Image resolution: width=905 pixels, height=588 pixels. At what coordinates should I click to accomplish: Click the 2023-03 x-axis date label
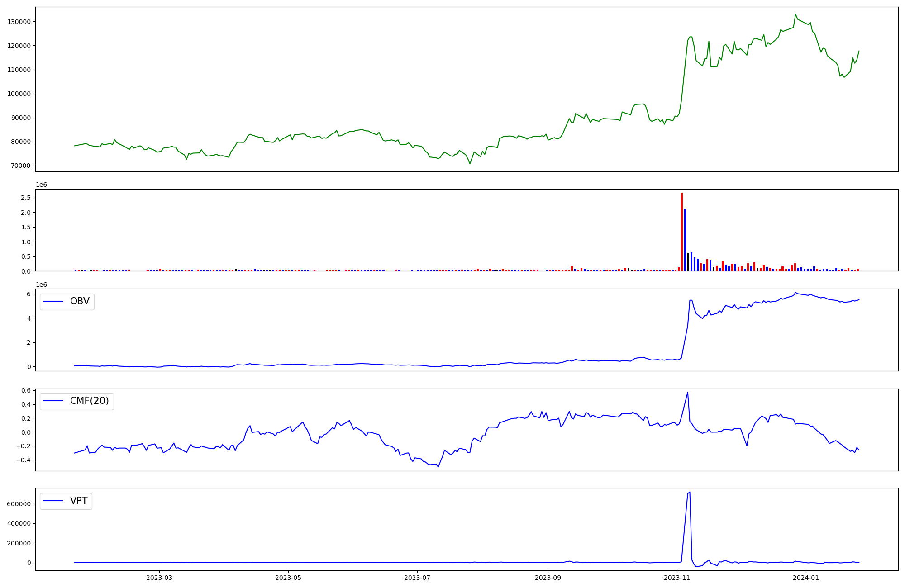click(x=159, y=578)
